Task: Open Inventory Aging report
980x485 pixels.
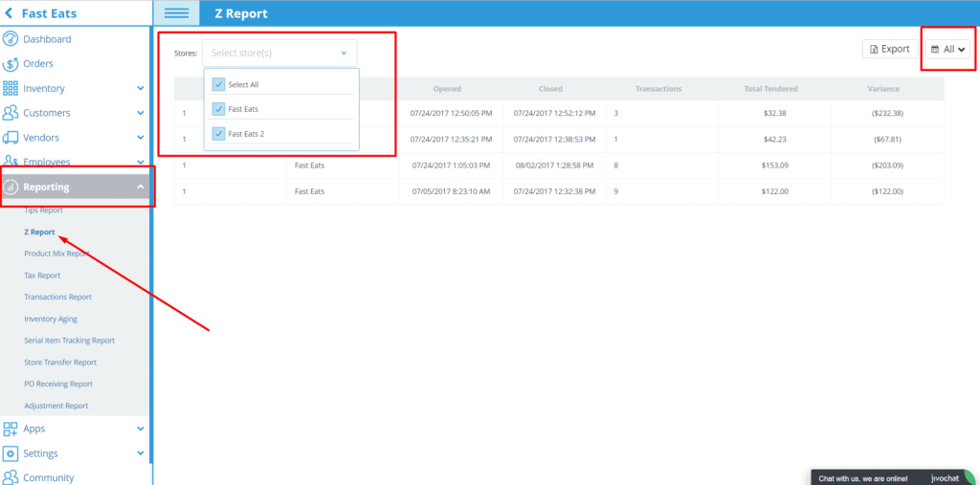Action: pos(51,319)
